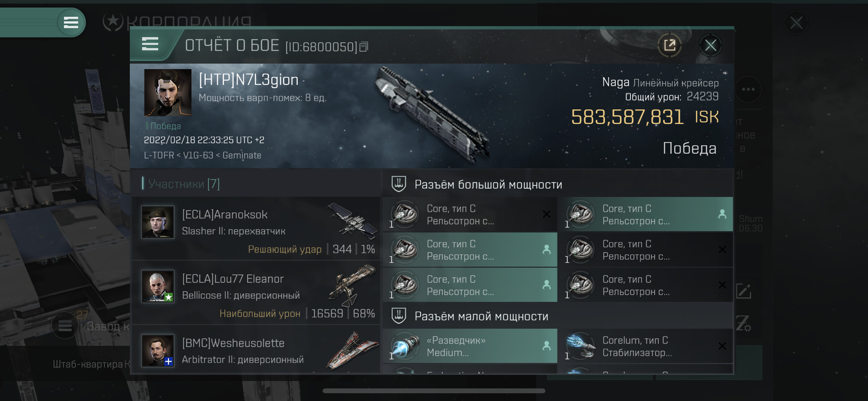The image size is (868, 401).
Task: Select the Aranoksok Slasher II participant
Action: 257,228
